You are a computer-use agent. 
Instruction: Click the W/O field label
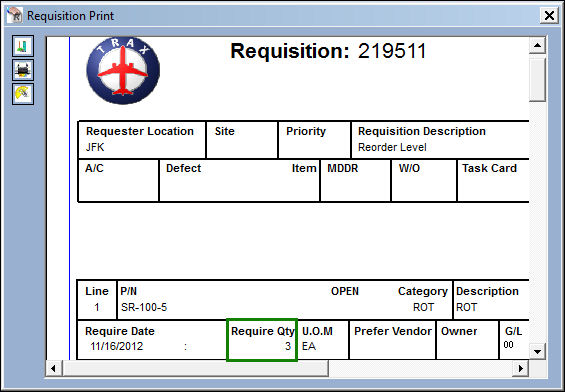pyautogui.click(x=409, y=168)
